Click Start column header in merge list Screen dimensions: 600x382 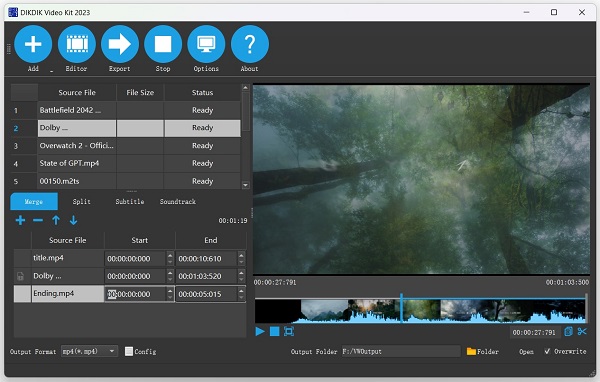[140, 240]
